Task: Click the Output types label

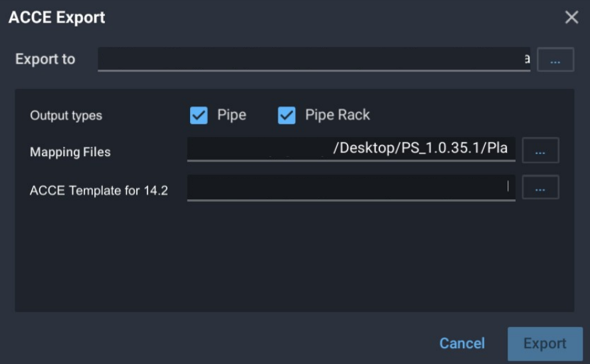Action: [x=66, y=116]
